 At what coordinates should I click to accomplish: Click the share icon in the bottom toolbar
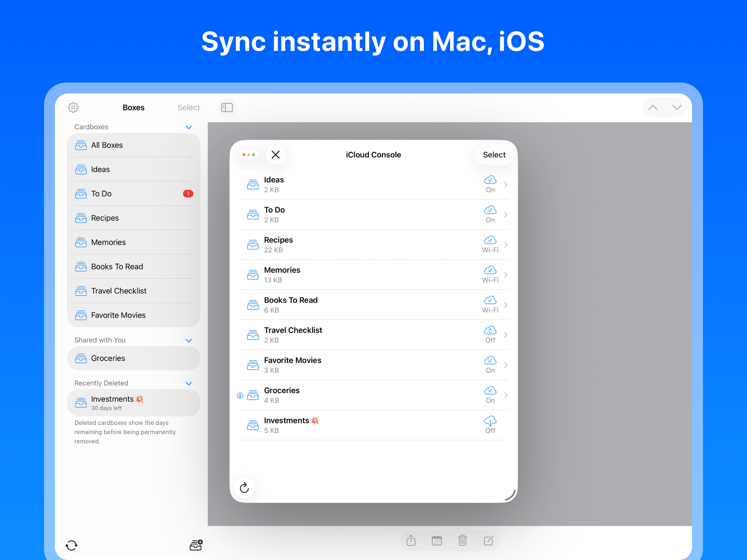pyautogui.click(x=411, y=540)
